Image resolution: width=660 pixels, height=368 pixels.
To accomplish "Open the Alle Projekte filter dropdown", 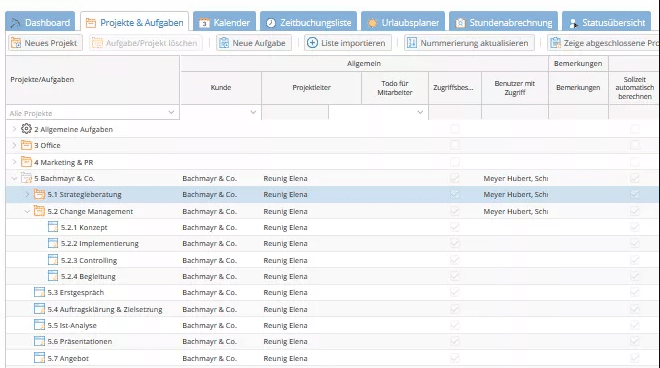I will tap(171, 112).
